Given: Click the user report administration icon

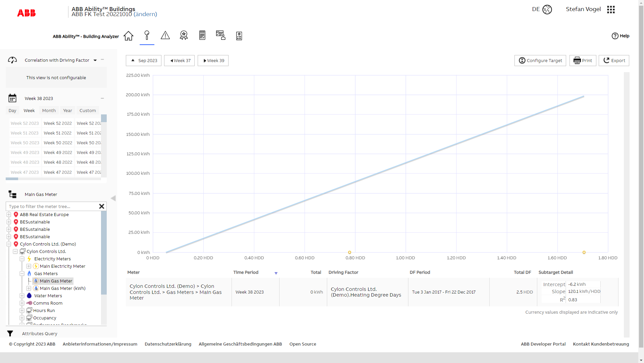Looking at the screenshot, I should pyautogui.click(x=220, y=35).
